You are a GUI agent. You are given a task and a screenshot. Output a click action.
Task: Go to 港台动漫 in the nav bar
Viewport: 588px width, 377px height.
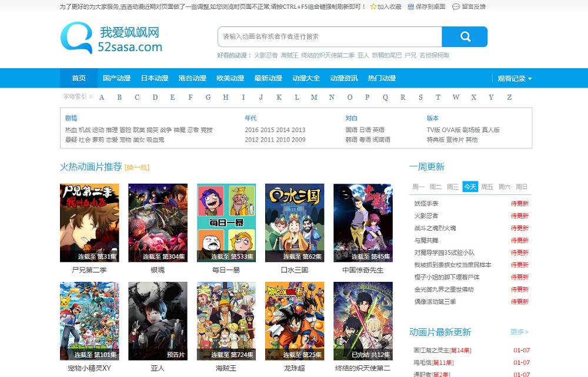[192, 78]
